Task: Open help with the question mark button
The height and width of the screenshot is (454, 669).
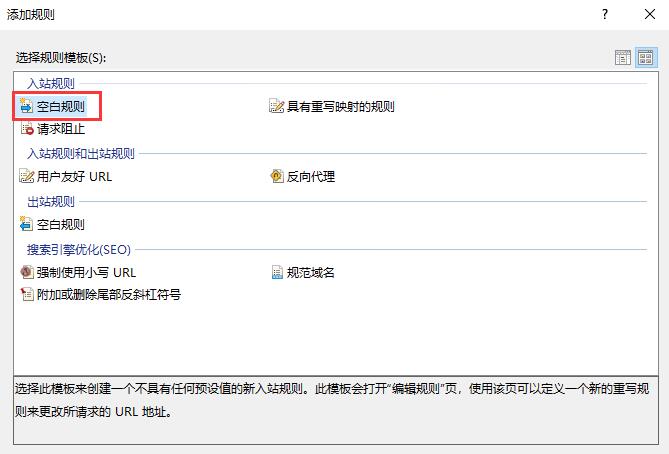Action: pos(605,14)
